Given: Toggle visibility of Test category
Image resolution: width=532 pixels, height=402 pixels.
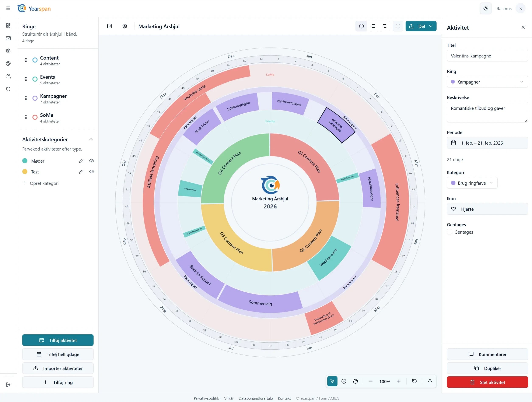Looking at the screenshot, I should (x=92, y=172).
